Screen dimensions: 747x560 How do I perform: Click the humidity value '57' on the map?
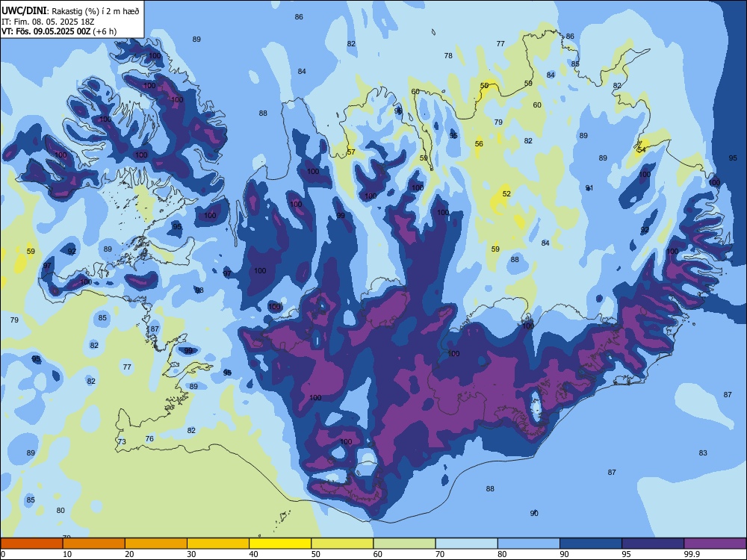351,152
